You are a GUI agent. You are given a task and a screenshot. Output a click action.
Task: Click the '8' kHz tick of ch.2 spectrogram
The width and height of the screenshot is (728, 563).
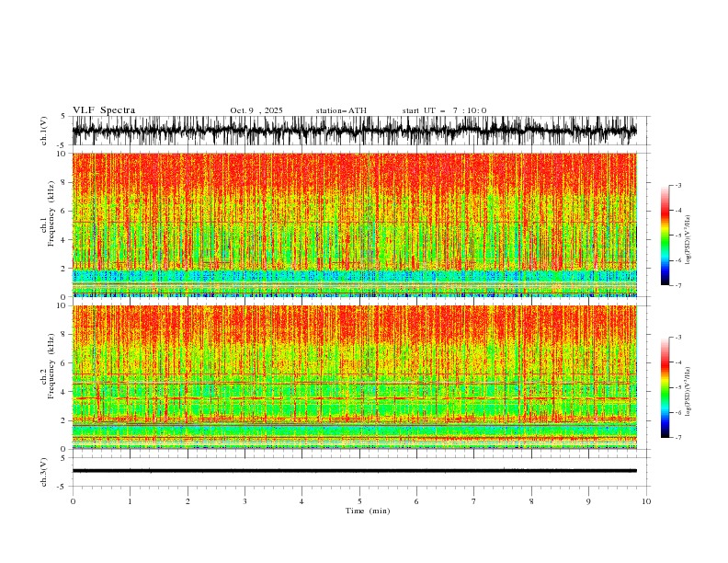point(63,335)
